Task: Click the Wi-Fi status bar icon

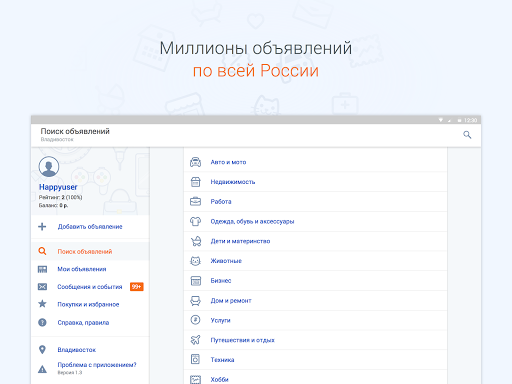Action: tap(441, 120)
